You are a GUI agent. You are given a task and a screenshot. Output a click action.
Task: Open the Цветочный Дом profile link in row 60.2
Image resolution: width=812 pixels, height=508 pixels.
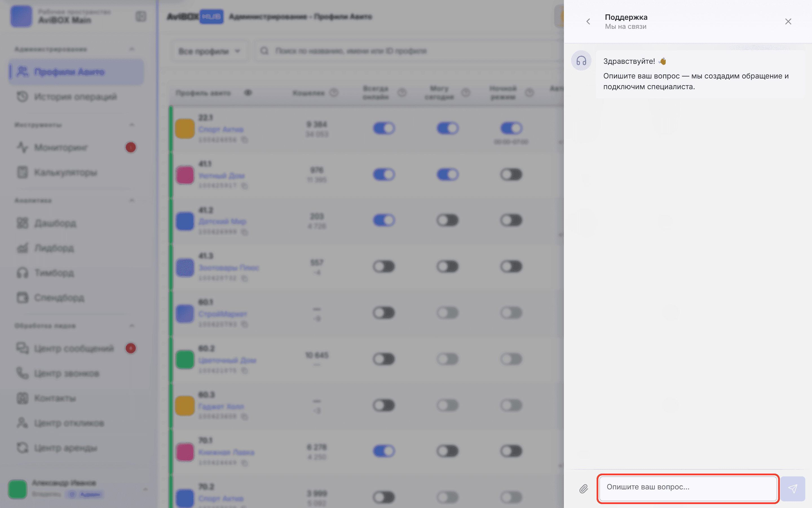[x=227, y=360]
